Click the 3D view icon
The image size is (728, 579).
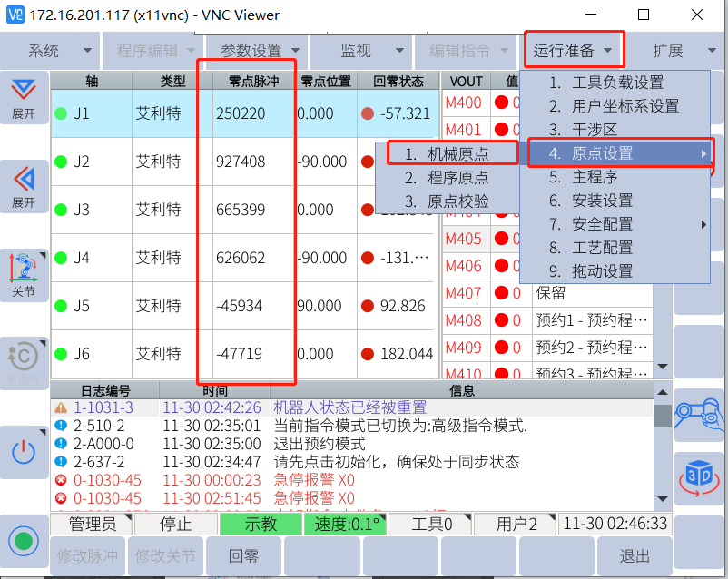click(698, 476)
